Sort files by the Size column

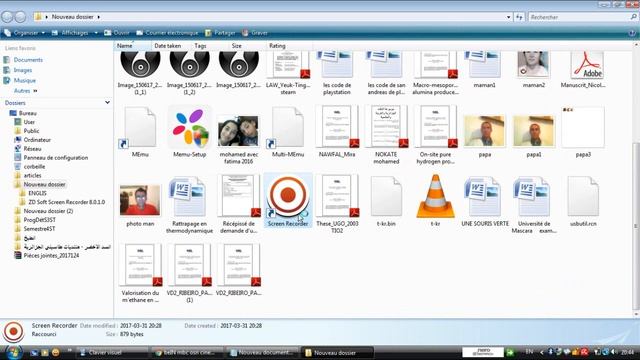click(247, 46)
